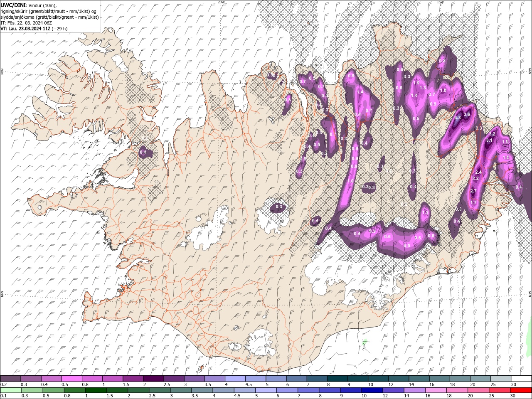Click the '1.8' snowfall value in the northeast
Viewport: 532px width, 399px height.
pos(443,90)
